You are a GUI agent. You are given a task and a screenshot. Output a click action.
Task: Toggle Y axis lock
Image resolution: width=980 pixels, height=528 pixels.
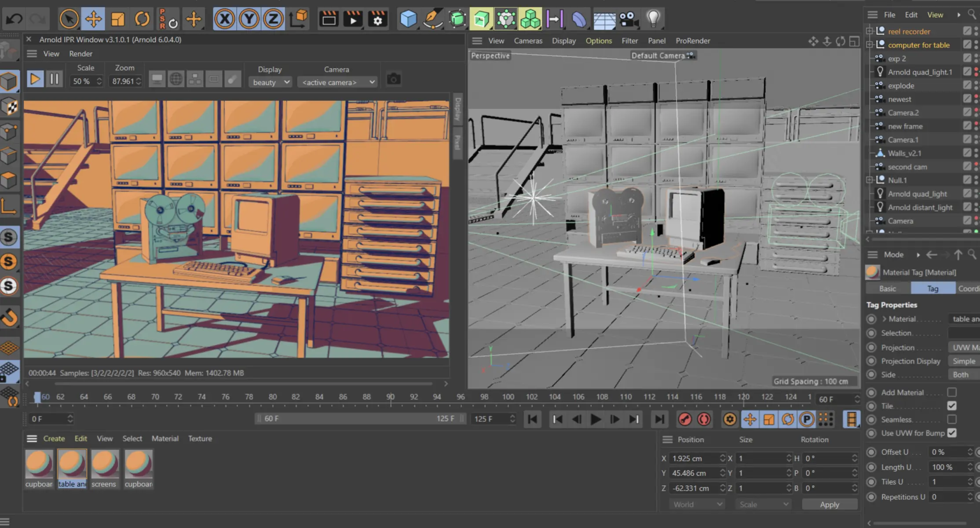coord(249,19)
